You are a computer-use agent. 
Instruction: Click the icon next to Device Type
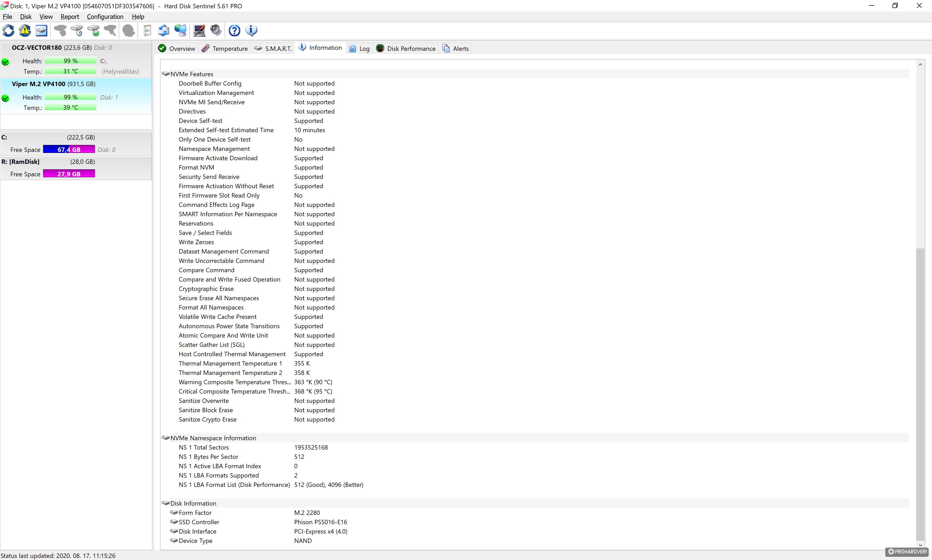coord(174,540)
